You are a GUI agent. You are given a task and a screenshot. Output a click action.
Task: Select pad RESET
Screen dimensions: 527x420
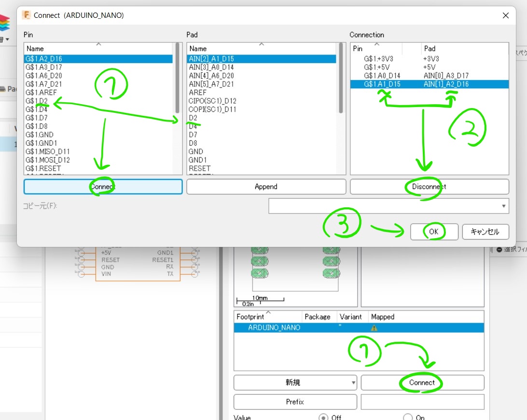click(262, 168)
